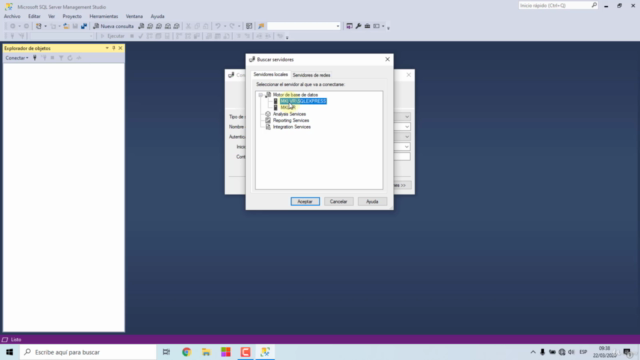Select Analysis Services in the tree
The image size is (640, 360).
289,114
